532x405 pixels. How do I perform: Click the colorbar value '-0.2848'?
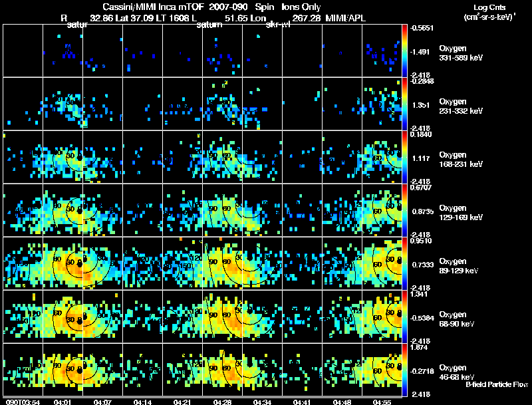coord(422,81)
